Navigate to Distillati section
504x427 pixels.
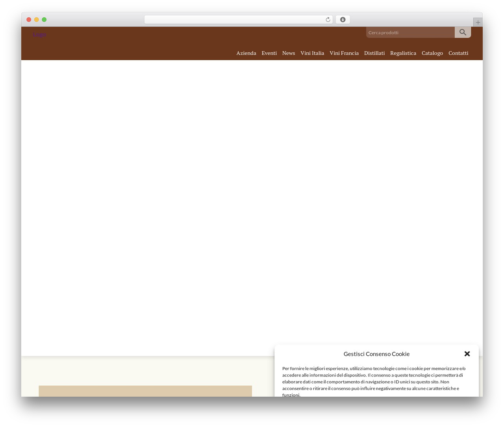374,53
